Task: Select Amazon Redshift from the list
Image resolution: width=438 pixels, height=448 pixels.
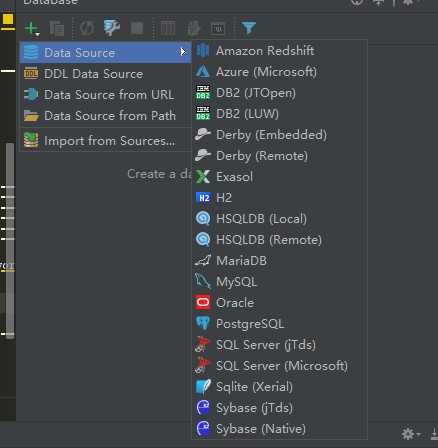Action: pyautogui.click(x=279, y=51)
